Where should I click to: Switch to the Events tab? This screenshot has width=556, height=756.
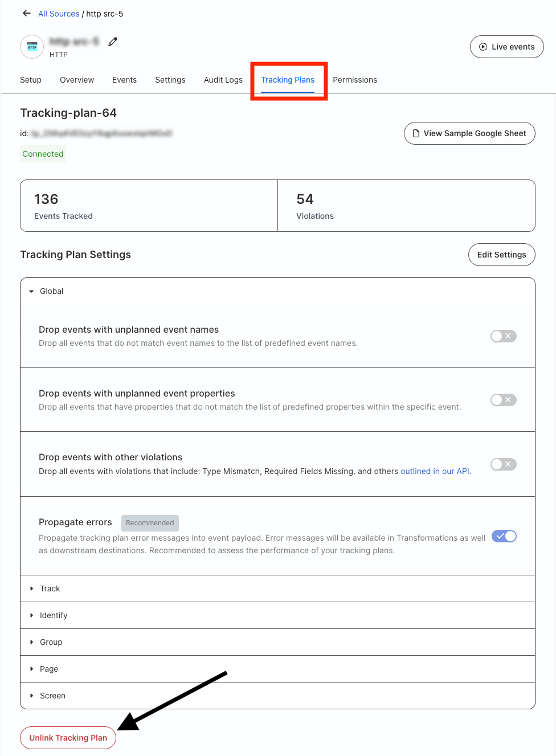pos(124,80)
